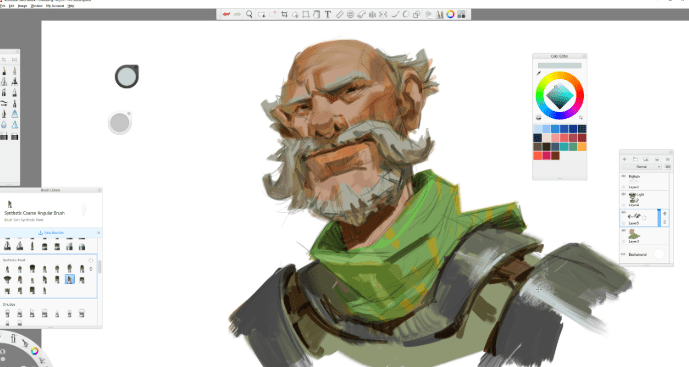Click the Brush Library scrollbar

pos(100,266)
